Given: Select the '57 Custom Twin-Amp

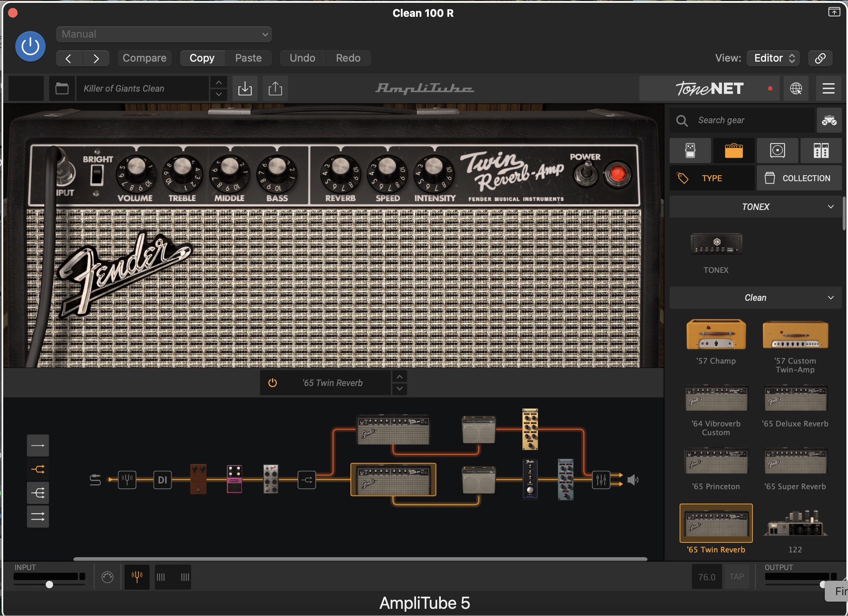Looking at the screenshot, I should coord(795,335).
